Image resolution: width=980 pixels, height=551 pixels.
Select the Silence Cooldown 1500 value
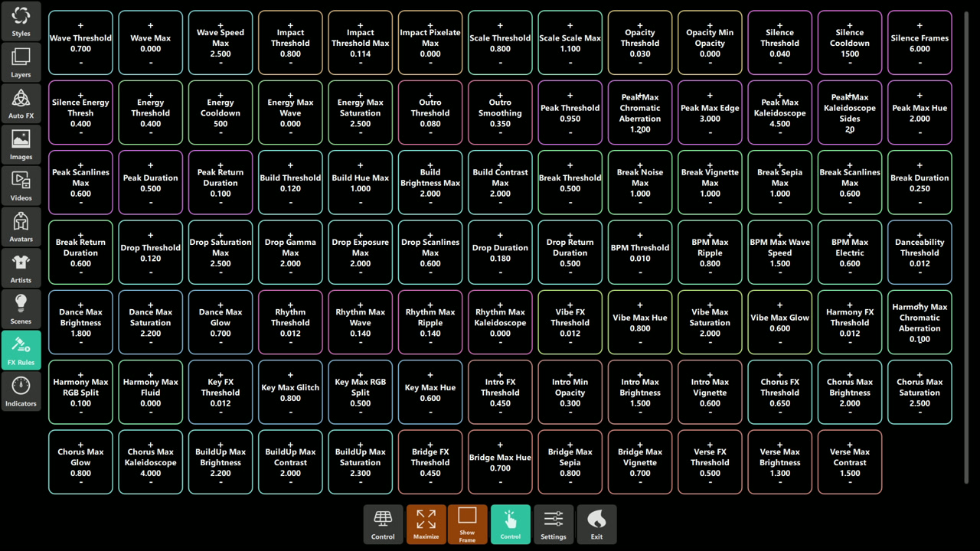pos(850,54)
